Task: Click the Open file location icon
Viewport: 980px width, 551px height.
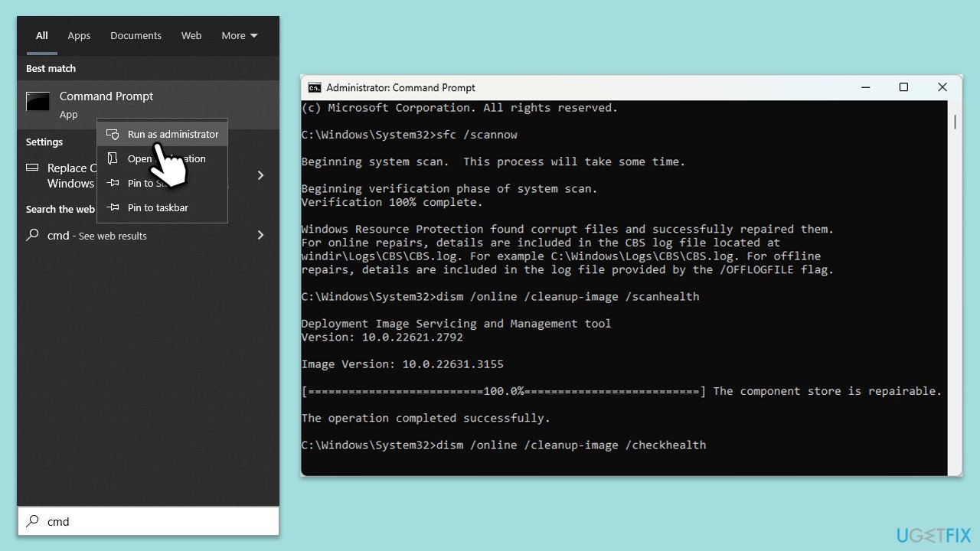Action: click(x=113, y=158)
